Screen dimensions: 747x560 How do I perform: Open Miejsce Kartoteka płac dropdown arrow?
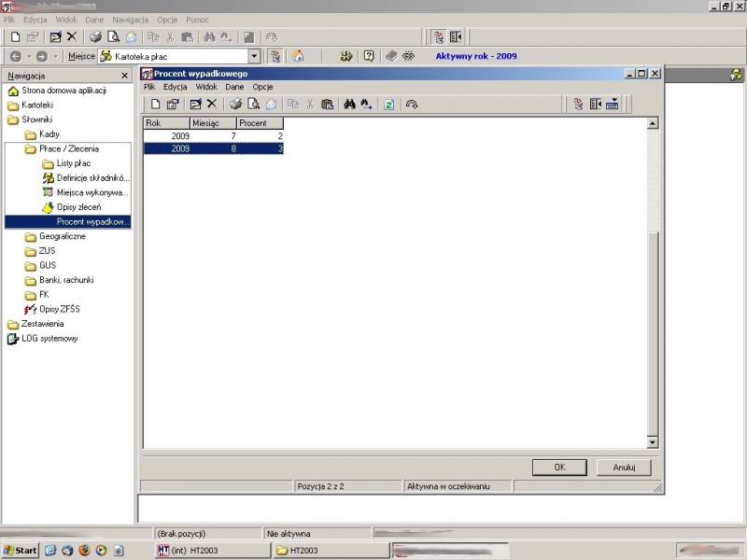(x=254, y=56)
